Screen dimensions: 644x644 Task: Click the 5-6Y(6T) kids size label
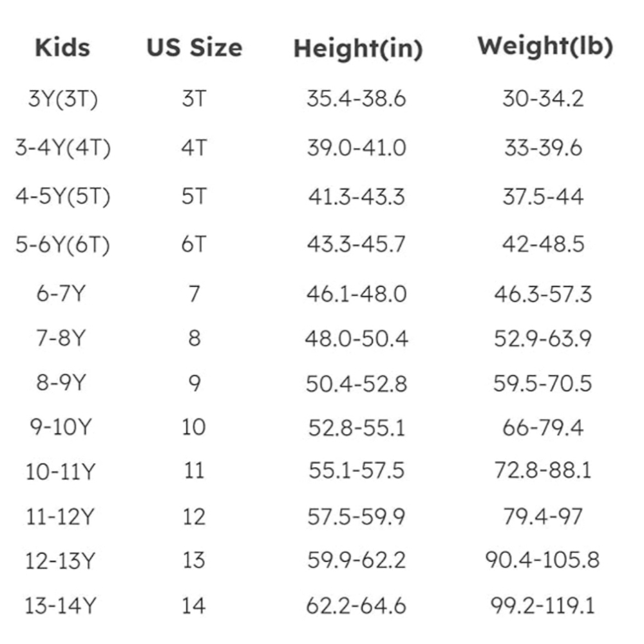tap(63, 245)
